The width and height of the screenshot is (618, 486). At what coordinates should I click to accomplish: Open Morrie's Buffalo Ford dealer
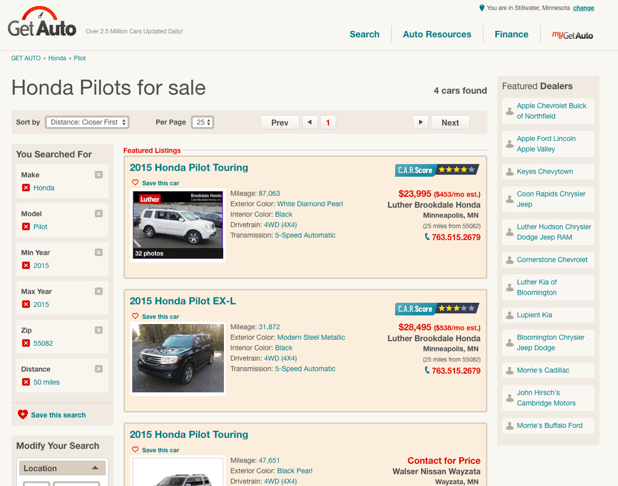coord(549,425)
